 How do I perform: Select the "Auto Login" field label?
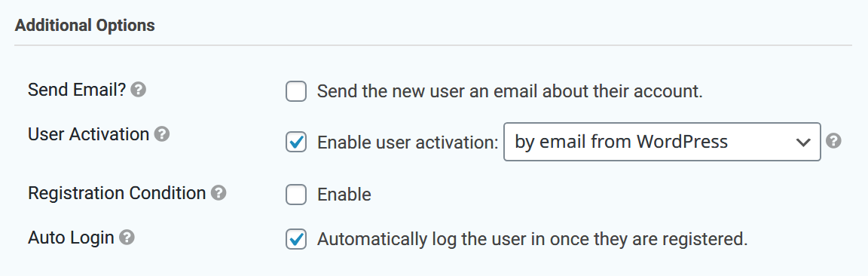coord(71,238)
